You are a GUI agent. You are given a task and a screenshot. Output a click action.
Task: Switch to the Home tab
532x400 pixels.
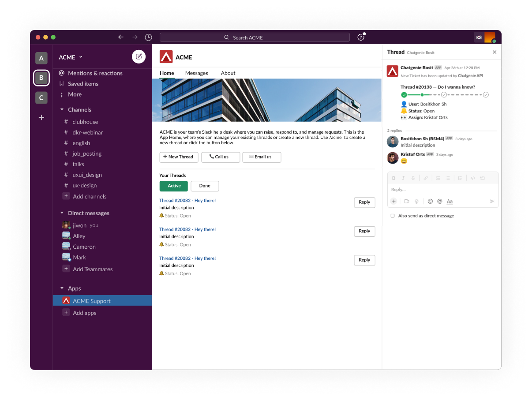click(167, 73)
